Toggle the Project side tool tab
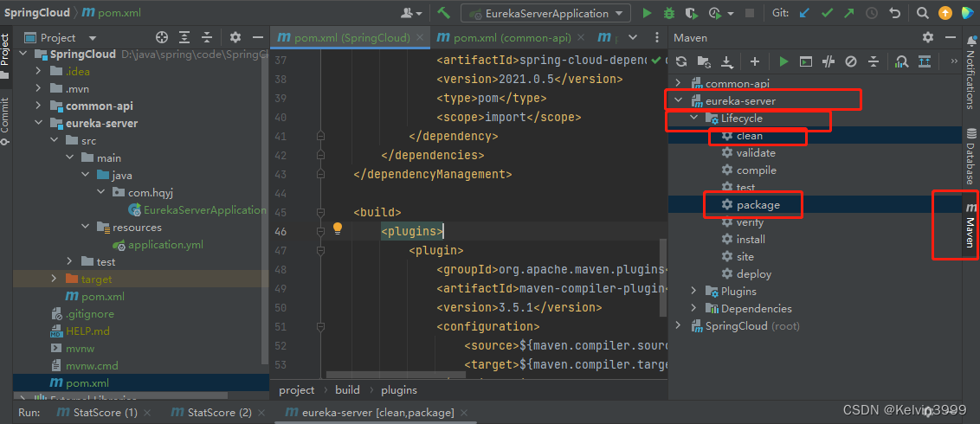The height and width of the screenshot is (424, 980). (5, 55)
